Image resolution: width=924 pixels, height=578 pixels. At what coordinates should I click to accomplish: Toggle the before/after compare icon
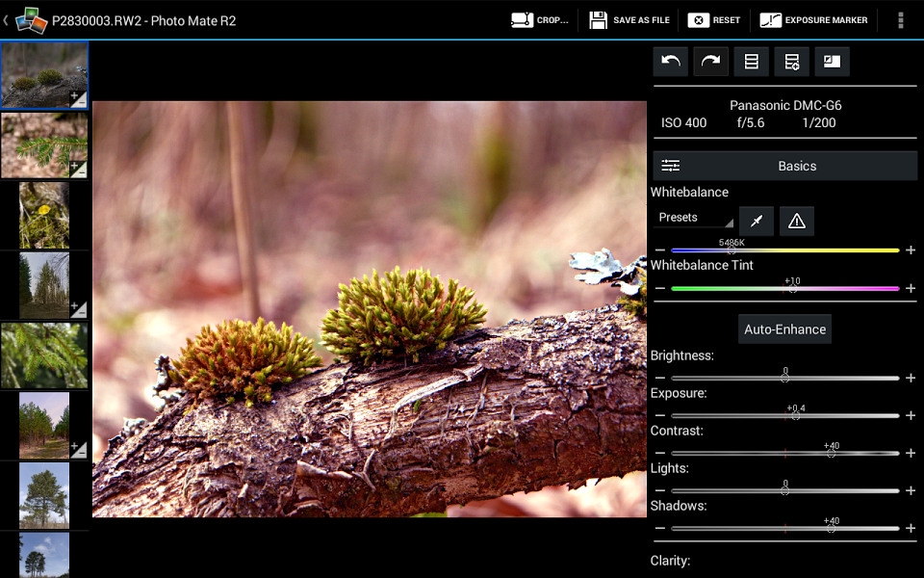pyautogui.click(x=832, y=62)
